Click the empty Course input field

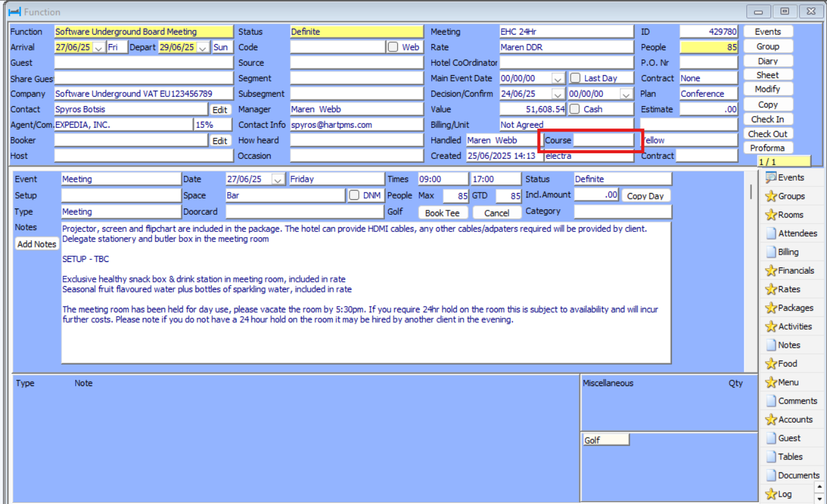point(603,140)
